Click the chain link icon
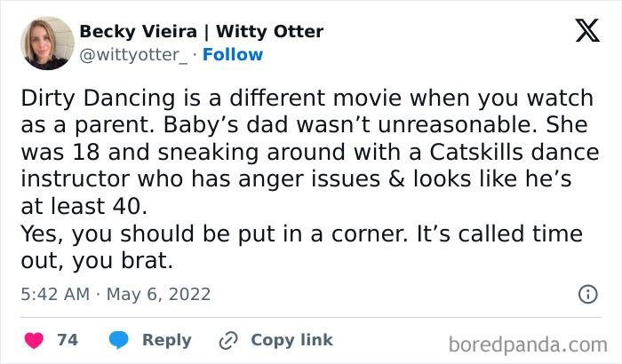 coord(228,340)
